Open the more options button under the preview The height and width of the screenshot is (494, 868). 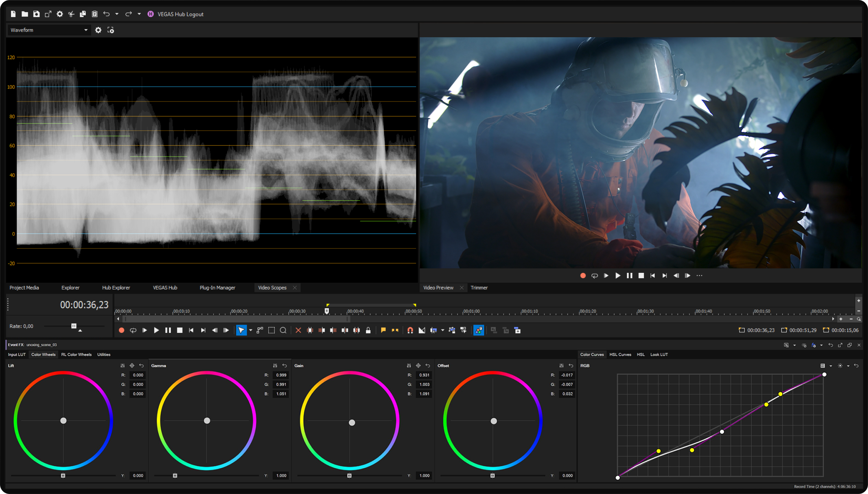[699, 275]
